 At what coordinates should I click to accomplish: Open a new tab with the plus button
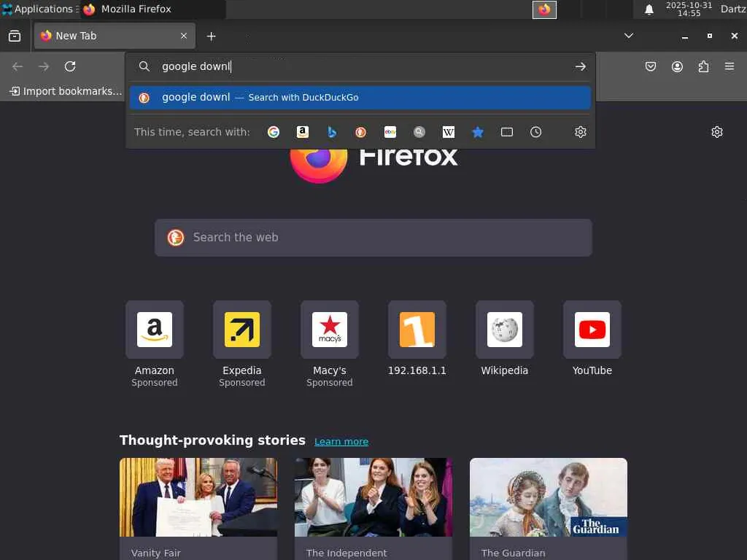[211, 36]
